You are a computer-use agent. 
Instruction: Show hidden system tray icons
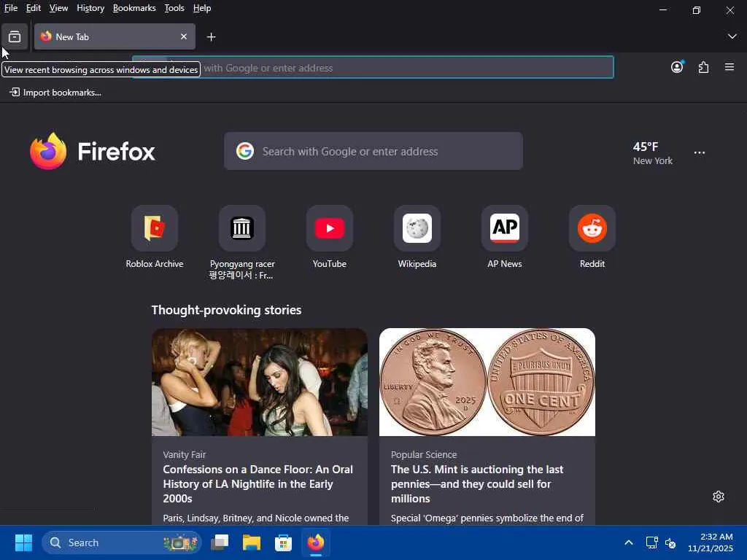pyautogui.click(x=629, y=542)
